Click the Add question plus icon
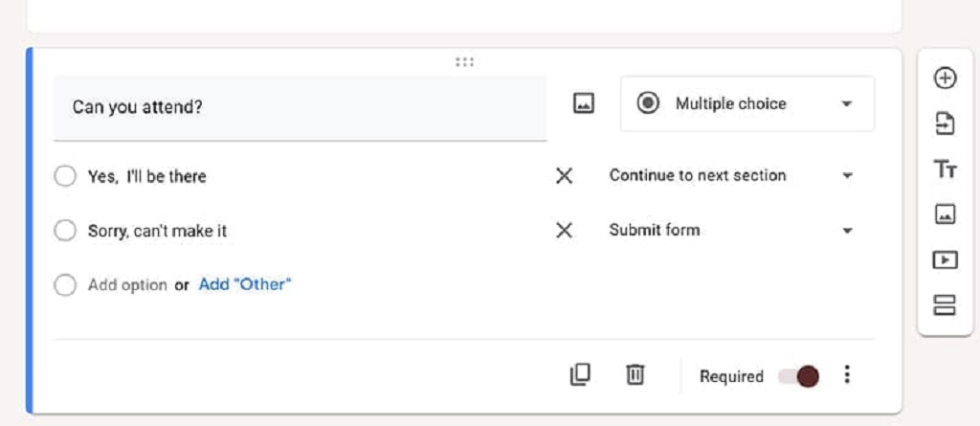 (x=946, y=78)
